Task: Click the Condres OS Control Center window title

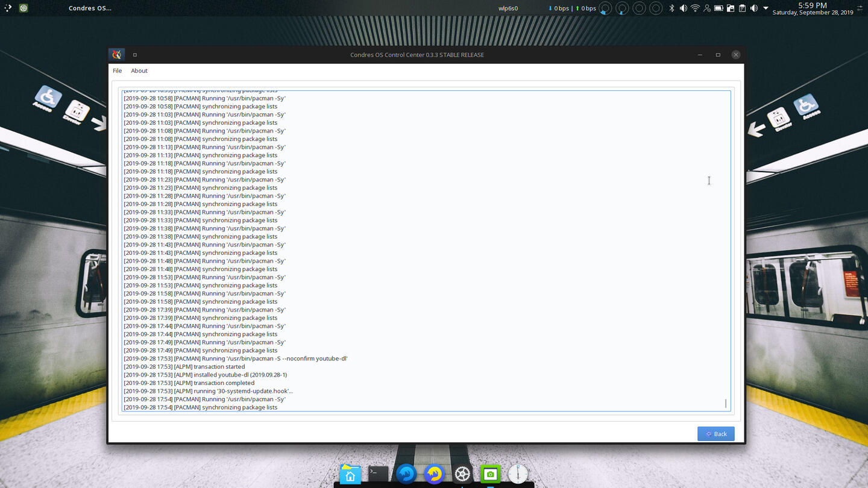Action: click(x=417, y=55)
